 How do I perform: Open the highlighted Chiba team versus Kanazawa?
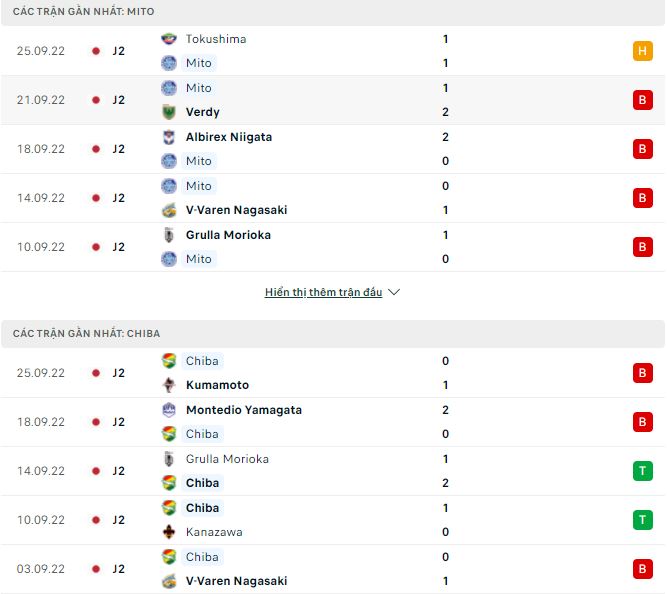tap(202, 508)
